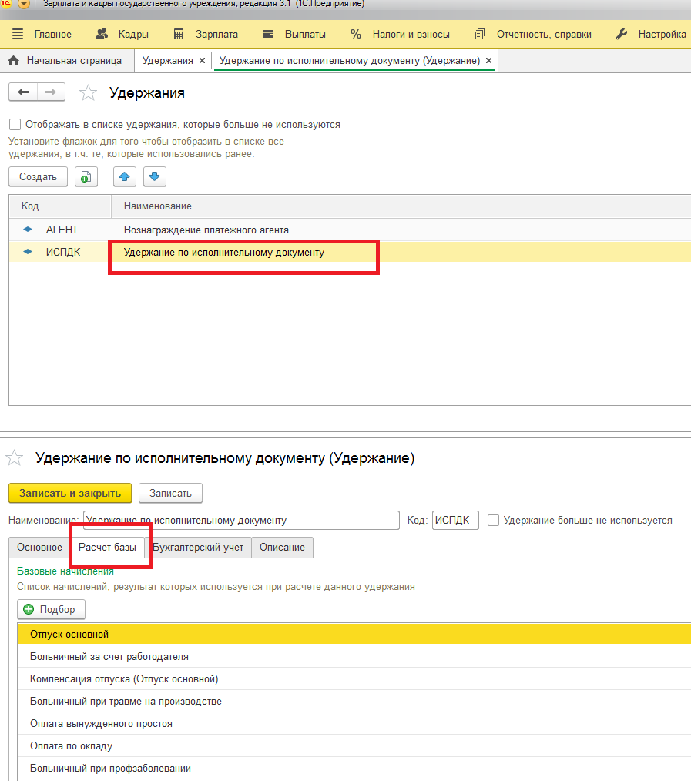
Task: Close the Удержание по исполнительному документу tab
Action: tap(488, 61)
